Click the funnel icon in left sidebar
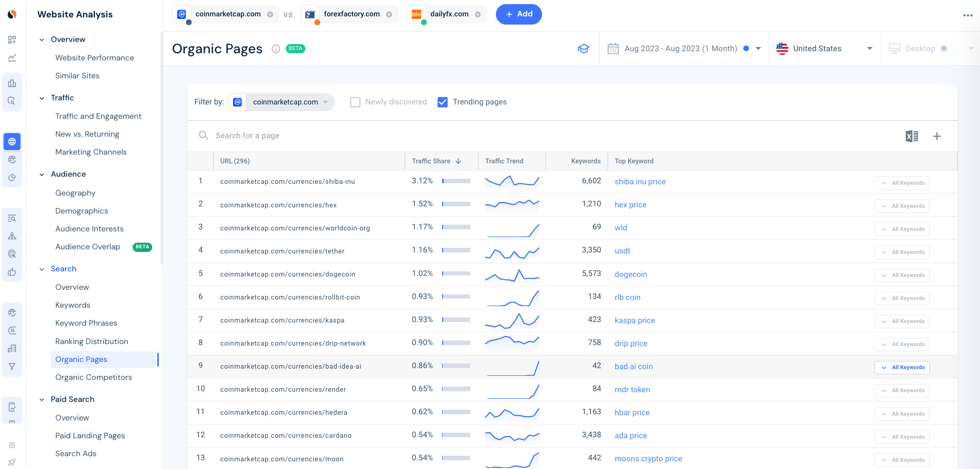Viewport: 980px width, 469px height. pyautogui.click(x=12, y=367)
